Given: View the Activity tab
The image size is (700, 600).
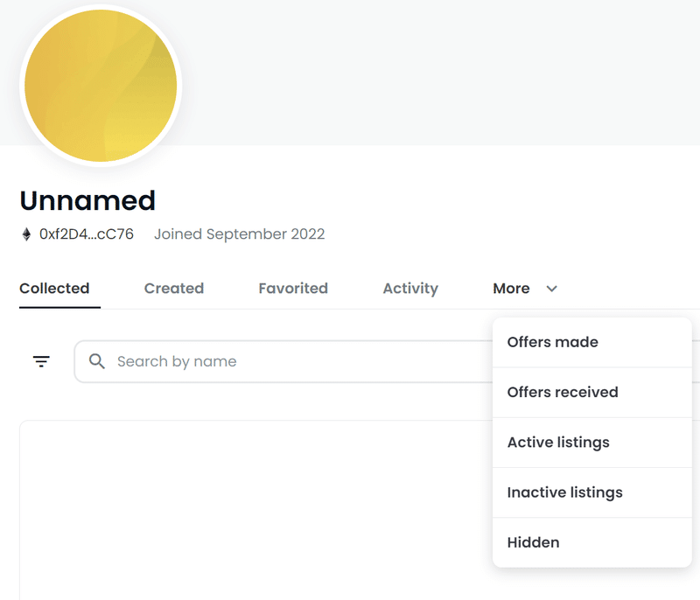Looking at the screenshot, I should click(410, 288).
